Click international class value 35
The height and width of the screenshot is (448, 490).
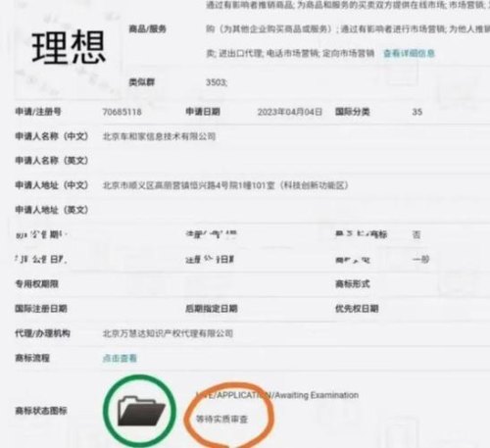coord(417,112)
